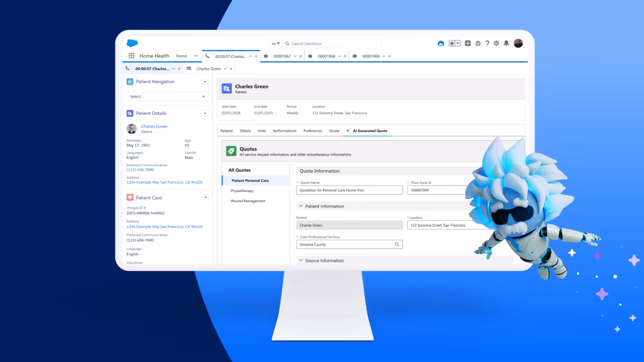Close the 00001969 workspace tab

click(x=389, y=56)
